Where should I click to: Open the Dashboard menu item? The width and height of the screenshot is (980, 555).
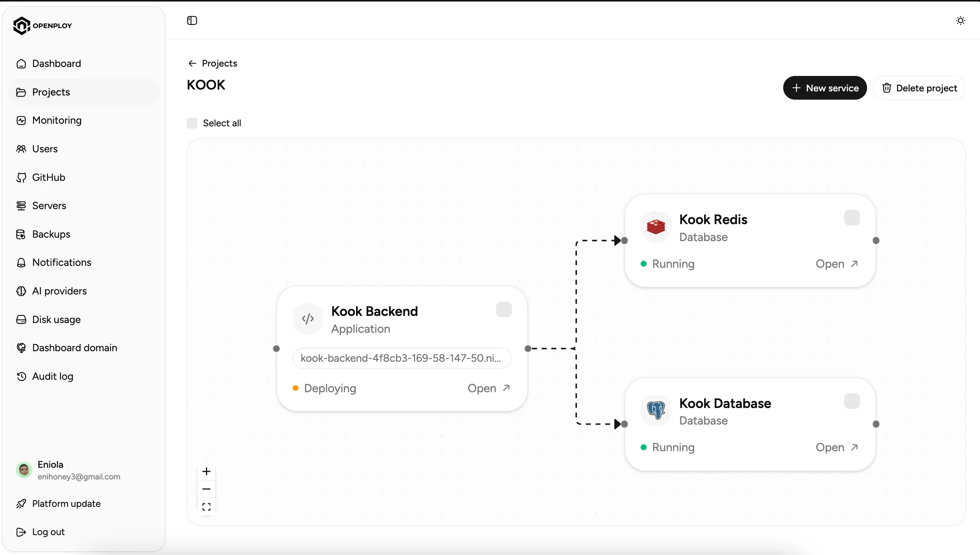84,64
